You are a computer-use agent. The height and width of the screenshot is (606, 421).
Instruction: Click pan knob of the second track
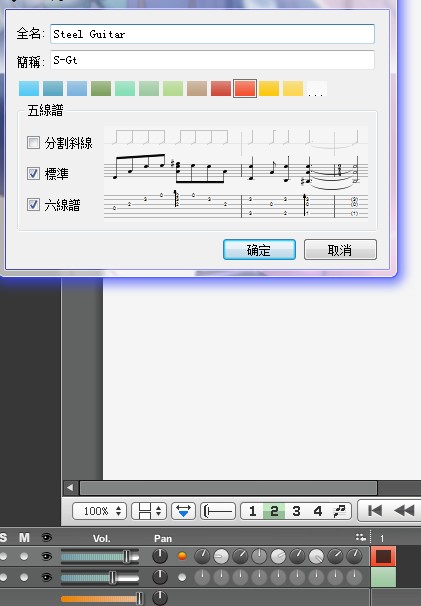pos(160,577)
